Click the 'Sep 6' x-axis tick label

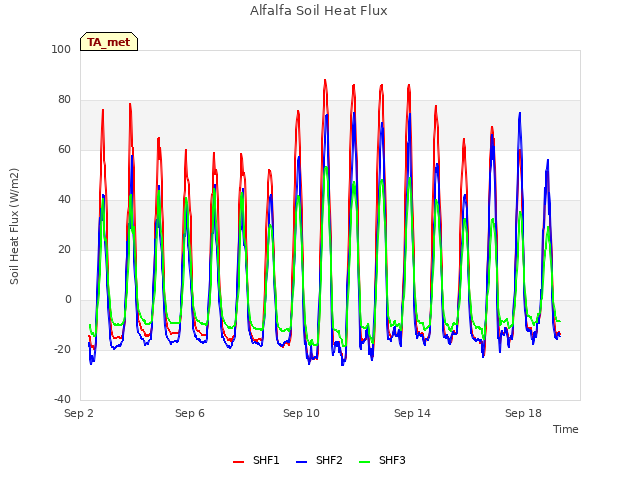coord(190,413)
